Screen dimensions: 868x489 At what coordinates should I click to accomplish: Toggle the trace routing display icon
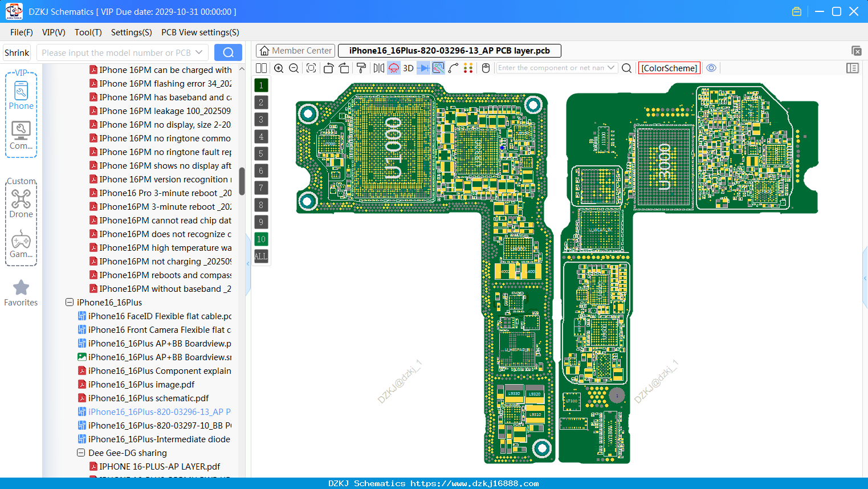click(x=438, y=68)
